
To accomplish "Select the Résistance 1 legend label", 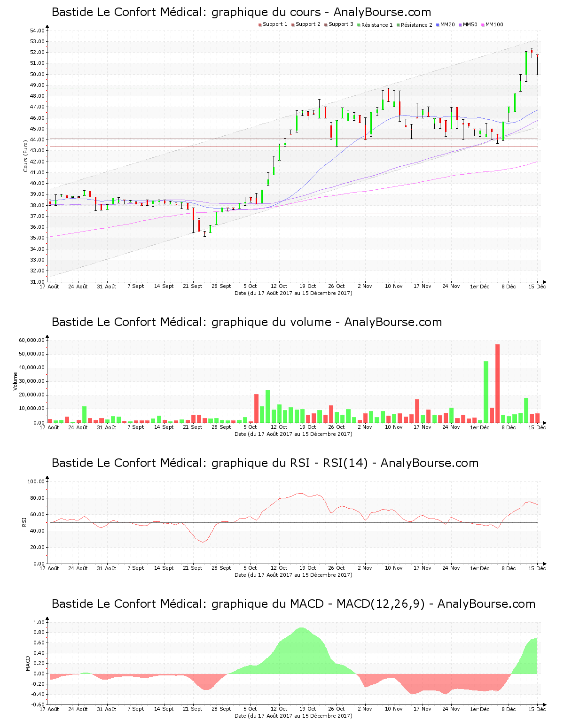I will [377, 25].
